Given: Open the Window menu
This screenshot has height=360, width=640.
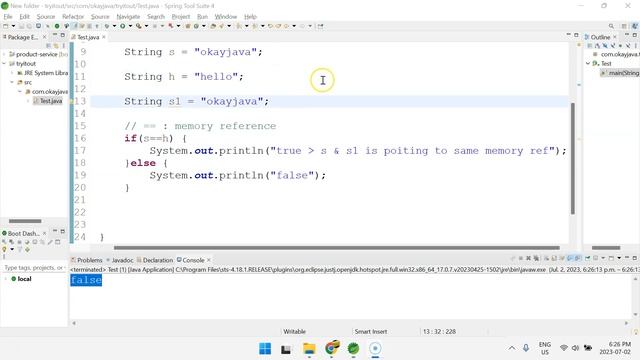Looking at the screenshot, I should tap(226, 17).
